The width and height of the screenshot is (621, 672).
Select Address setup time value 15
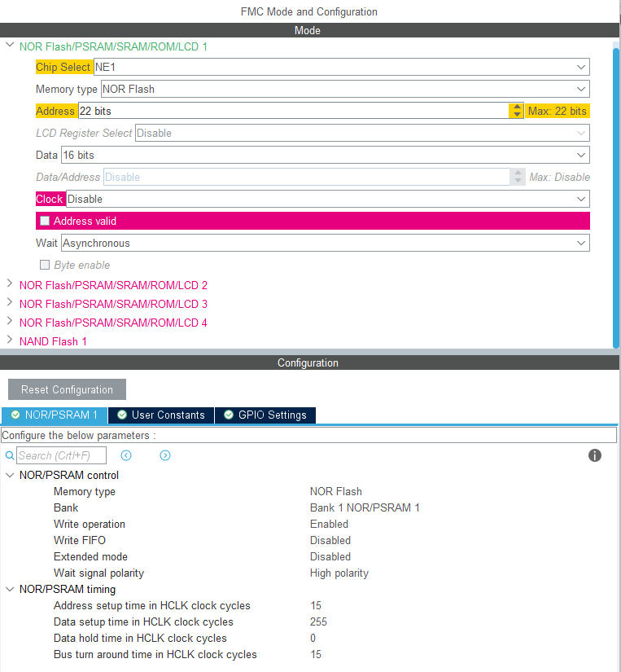[x=316, y=605]
